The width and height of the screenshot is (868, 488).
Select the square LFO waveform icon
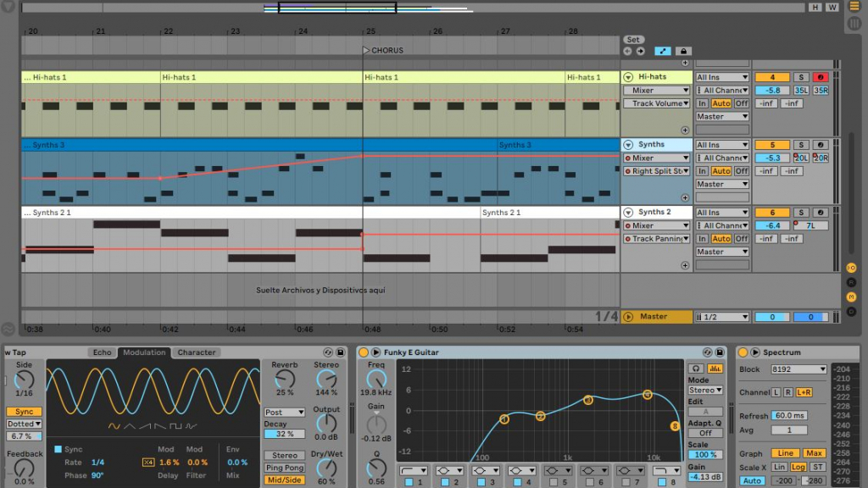click(175, 426)
